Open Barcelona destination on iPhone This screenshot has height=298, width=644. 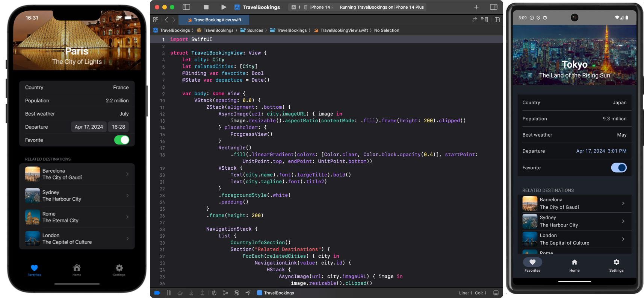tap(77, 174)
